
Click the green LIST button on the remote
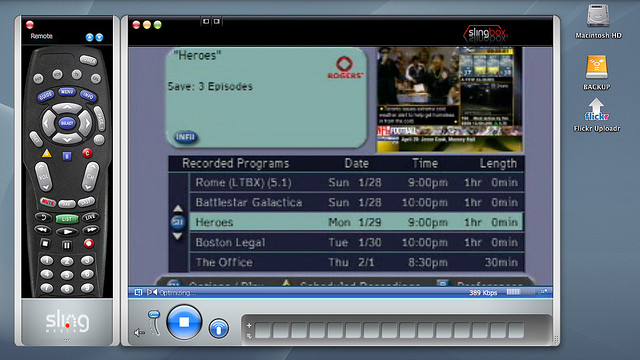(x=67, y=219)
